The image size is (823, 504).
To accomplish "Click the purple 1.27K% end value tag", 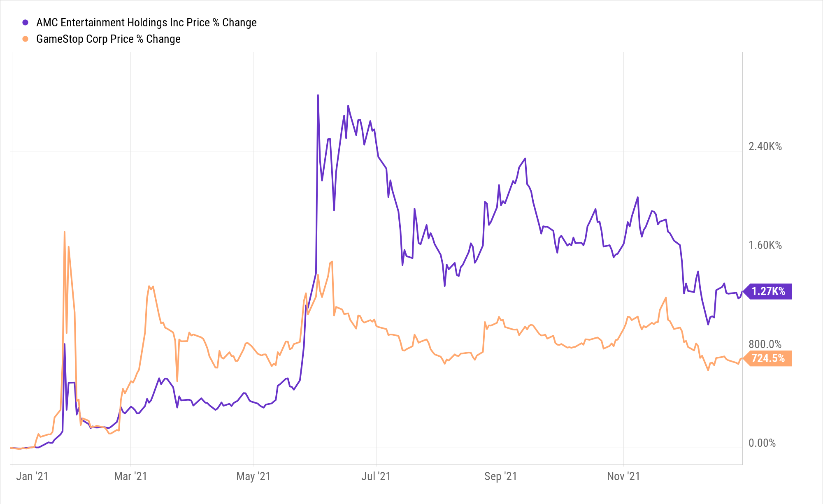I will [x=768, y=291].
